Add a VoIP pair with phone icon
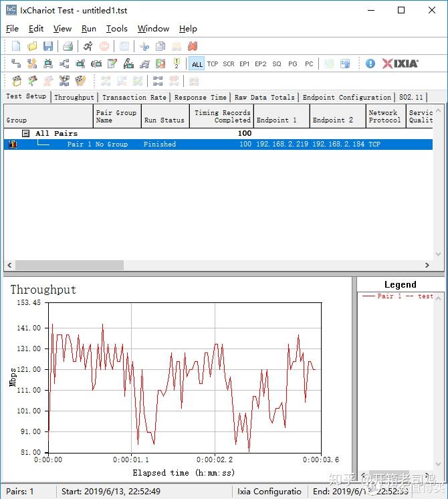Screen dimensions: 448x499 (x=32, y=64)
